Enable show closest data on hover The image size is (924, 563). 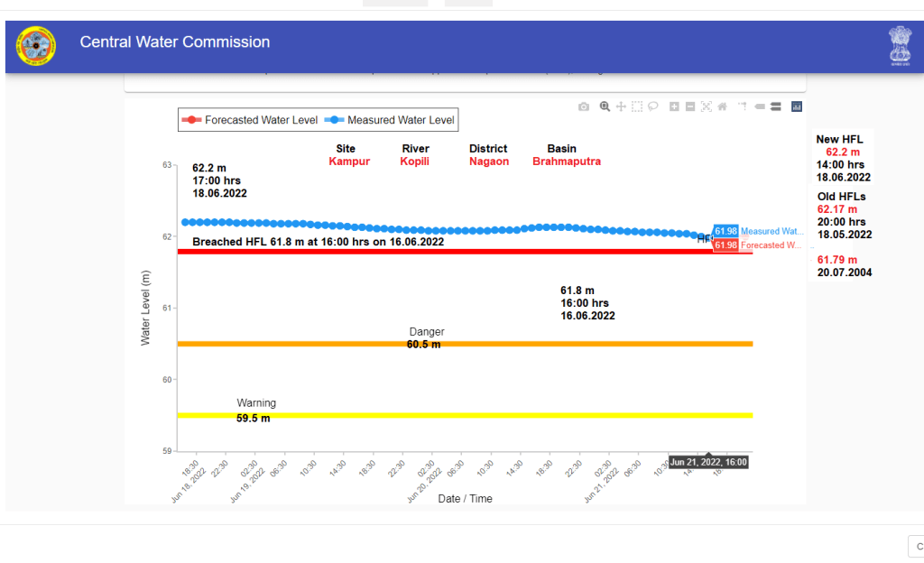tap(759, 106)
